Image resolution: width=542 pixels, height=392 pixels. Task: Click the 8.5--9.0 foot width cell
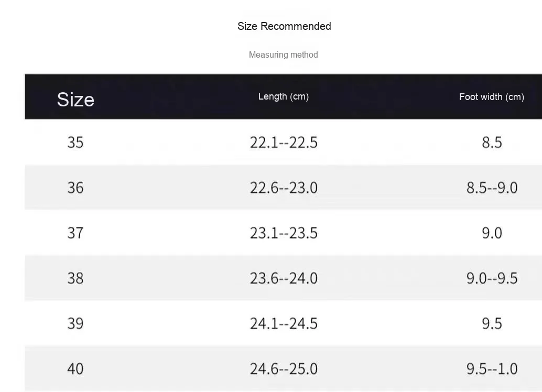(492, 188)
